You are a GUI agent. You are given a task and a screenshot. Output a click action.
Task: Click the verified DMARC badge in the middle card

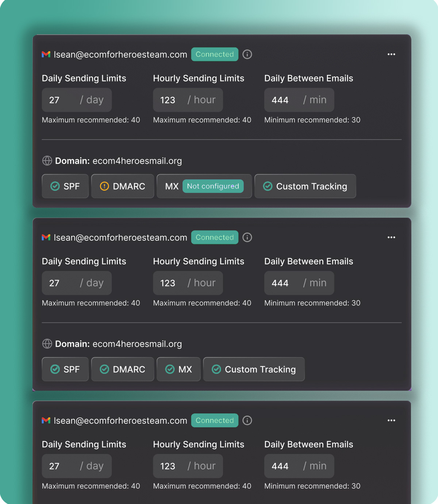click(x=123, y=369)
